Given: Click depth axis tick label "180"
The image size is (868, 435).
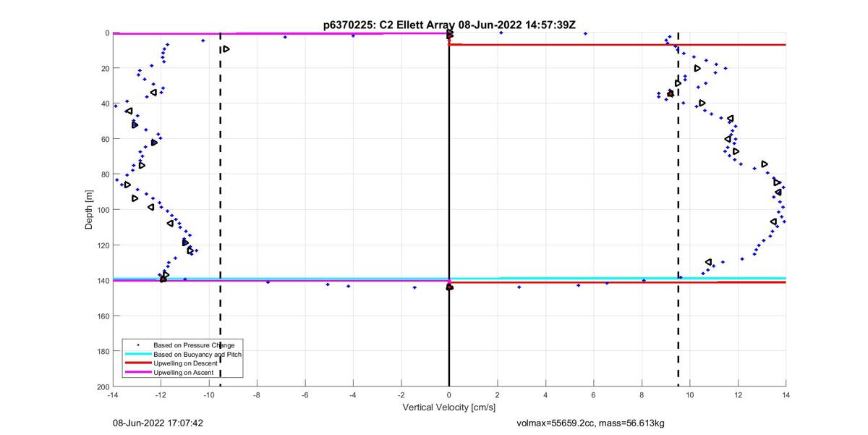Looking at the screenshot, I should point(102,352).
